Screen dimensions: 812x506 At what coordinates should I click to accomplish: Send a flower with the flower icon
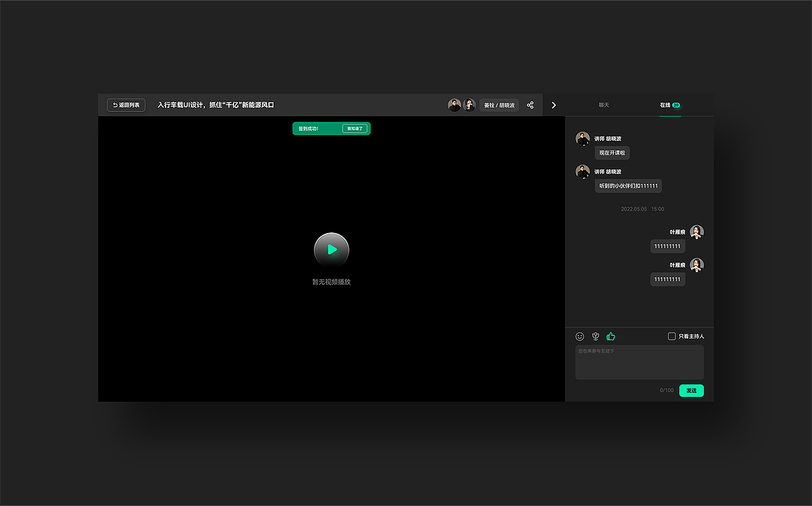tap(596, 336)
